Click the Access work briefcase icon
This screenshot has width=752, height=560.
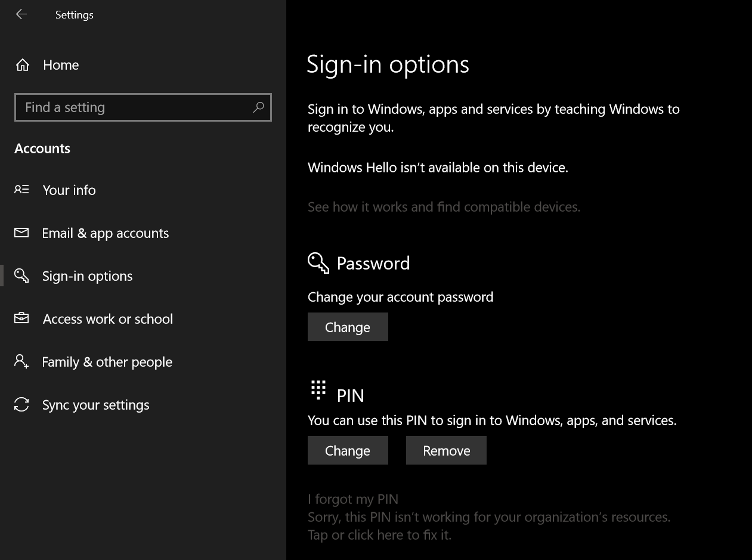[21, 318]
